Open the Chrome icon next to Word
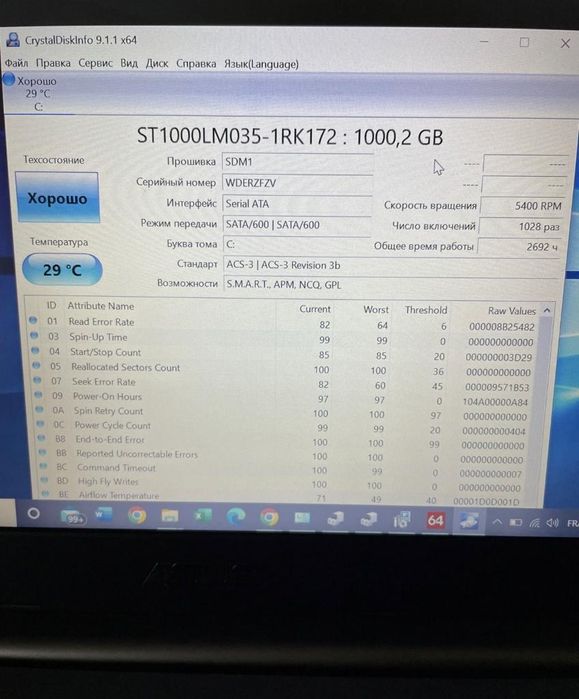This screenshot has height=699, width=579. pos(137,516)
